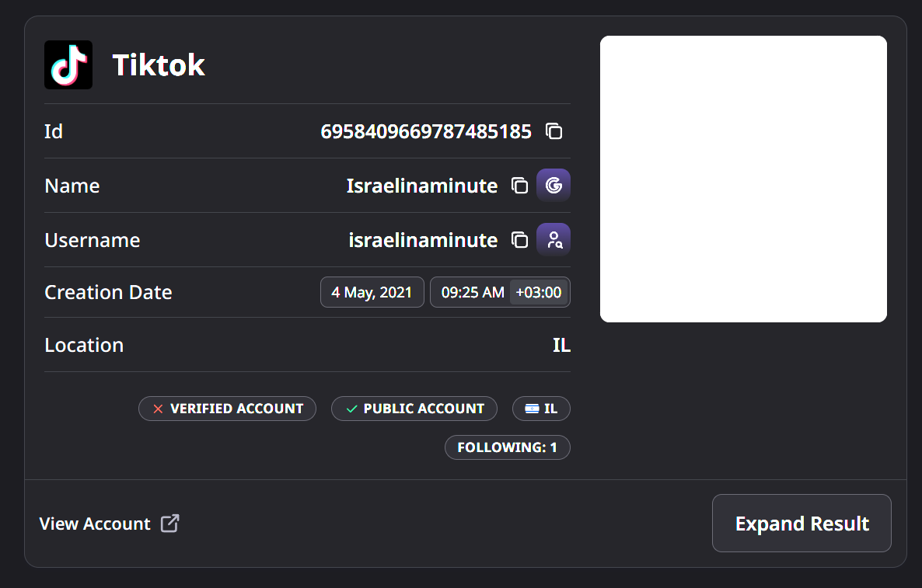Image resolution: width=922 pixels, height=588 pixels.
Task: Click the IL flag badge
Action: point(542,409)
